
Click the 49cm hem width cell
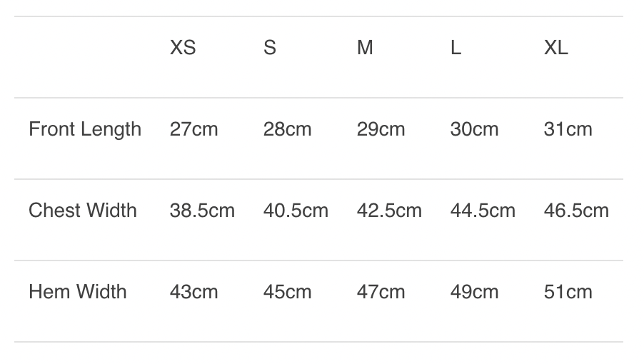point(474,292)
